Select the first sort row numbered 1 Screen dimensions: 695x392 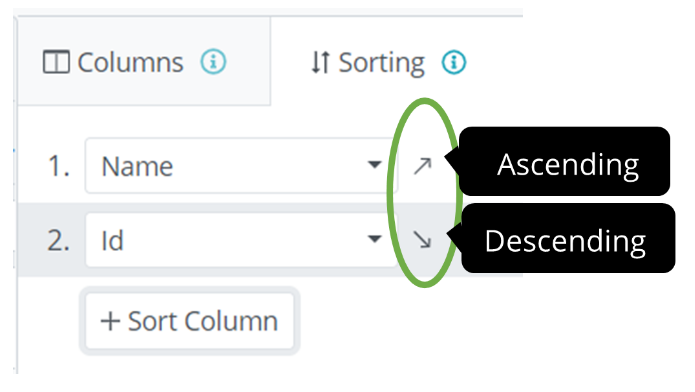pyautogui.click(x=59, y=167)
